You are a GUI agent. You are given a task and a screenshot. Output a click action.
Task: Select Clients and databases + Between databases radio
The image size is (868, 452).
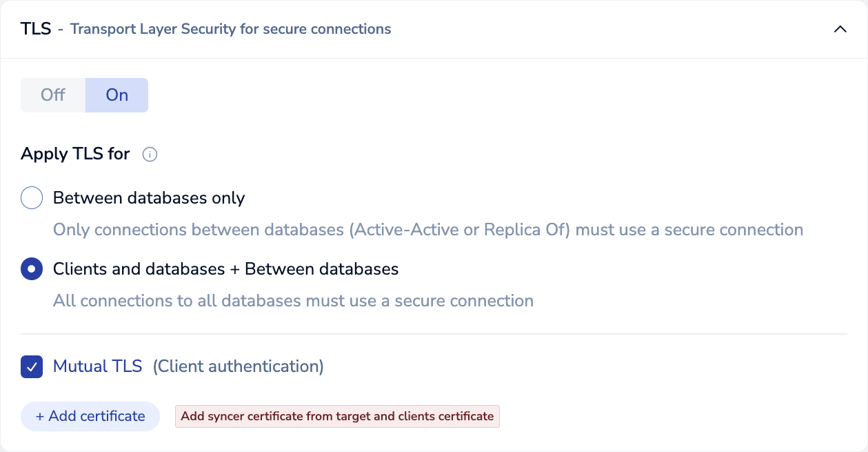pos(32,269)
